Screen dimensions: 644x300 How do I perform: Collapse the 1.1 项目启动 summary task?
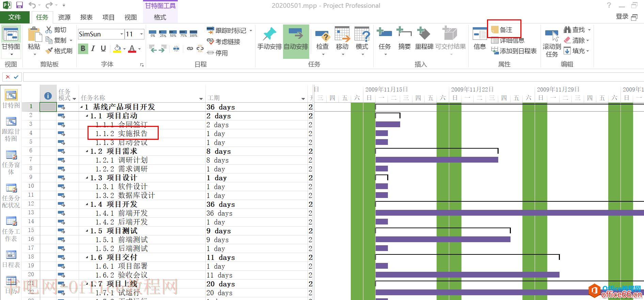[x=87, y=116]
